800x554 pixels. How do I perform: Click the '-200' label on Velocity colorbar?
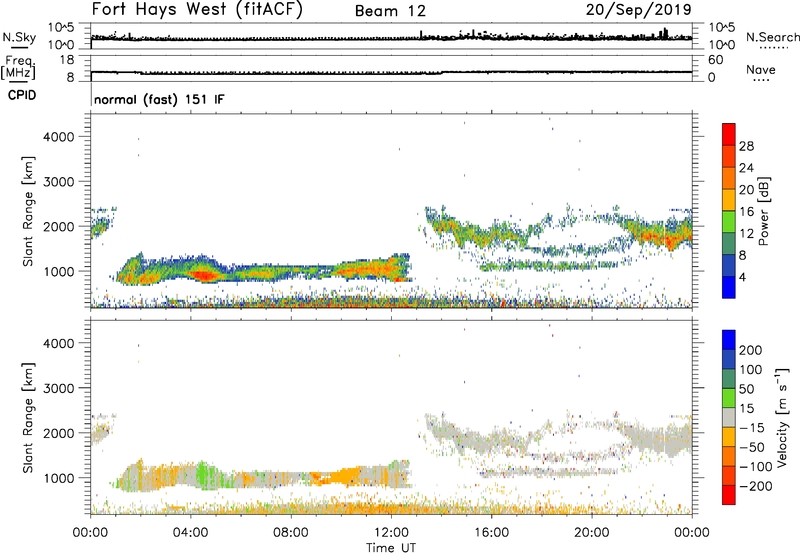point(756,486)
